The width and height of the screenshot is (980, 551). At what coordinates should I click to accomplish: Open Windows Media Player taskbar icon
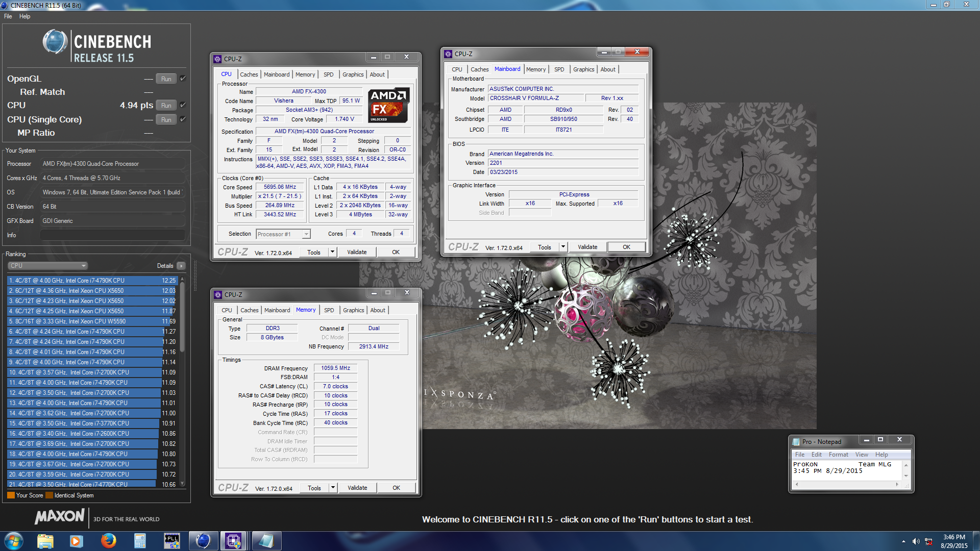[x=77, y=541]
